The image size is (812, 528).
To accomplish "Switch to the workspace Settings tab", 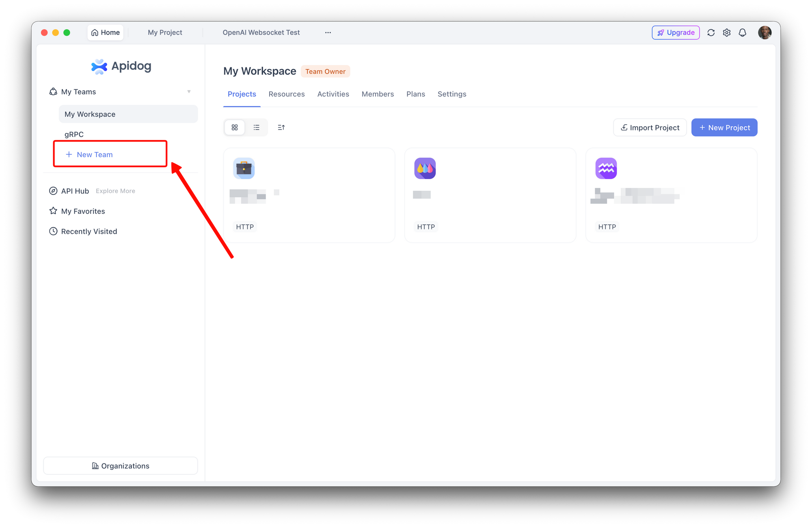I will coord(452,94).
